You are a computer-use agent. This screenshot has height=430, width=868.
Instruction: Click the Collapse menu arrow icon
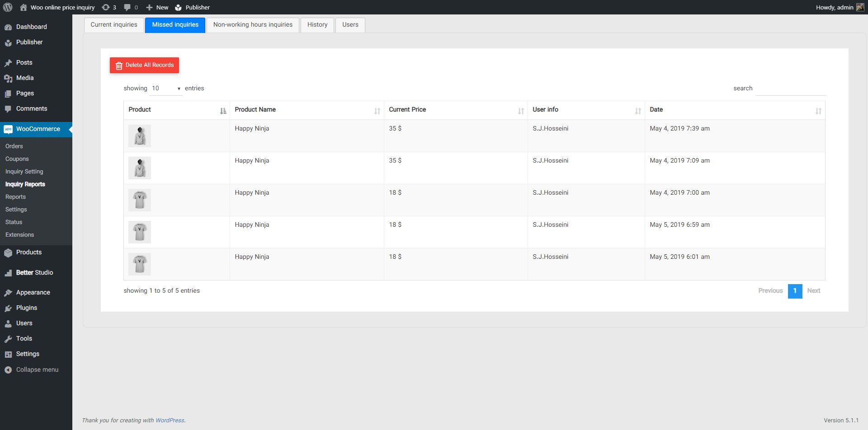point(8,370)
